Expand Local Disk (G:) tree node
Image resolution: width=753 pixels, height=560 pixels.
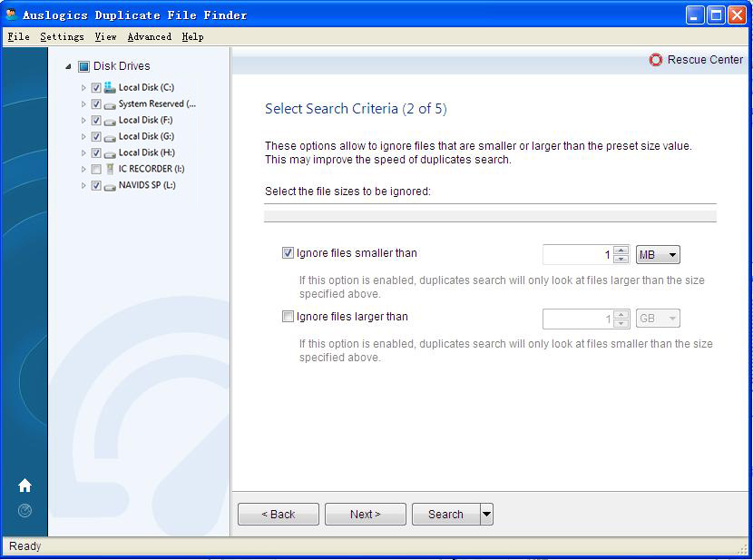[x=83, y=137]
